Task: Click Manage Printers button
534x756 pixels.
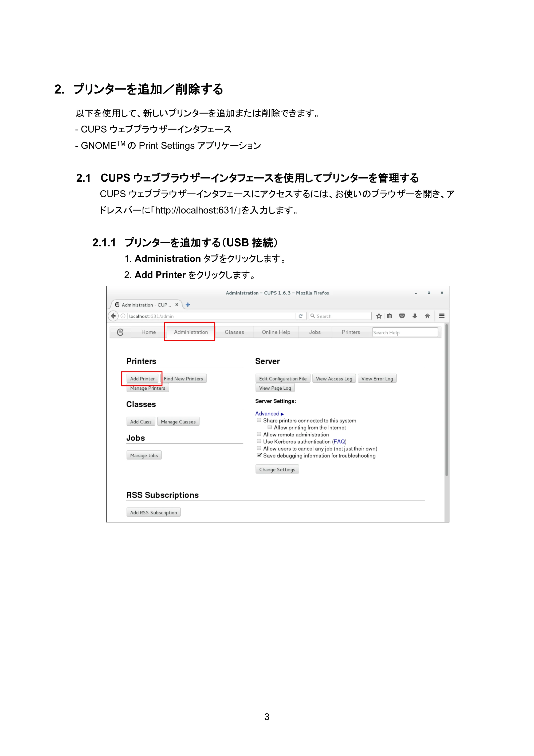Action: pyautogui.click(x=148, y=388)
